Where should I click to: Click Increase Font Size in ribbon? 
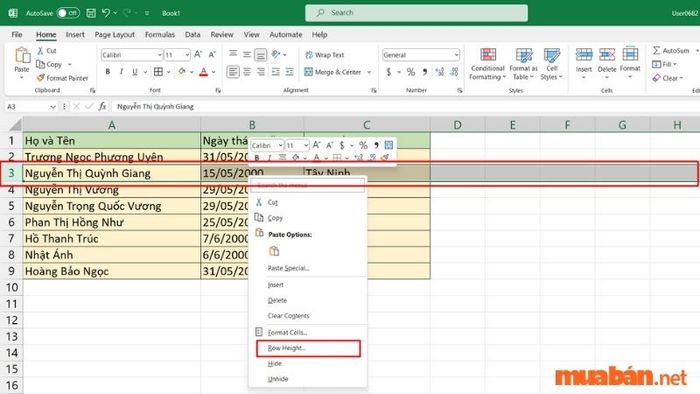point(198,54)
